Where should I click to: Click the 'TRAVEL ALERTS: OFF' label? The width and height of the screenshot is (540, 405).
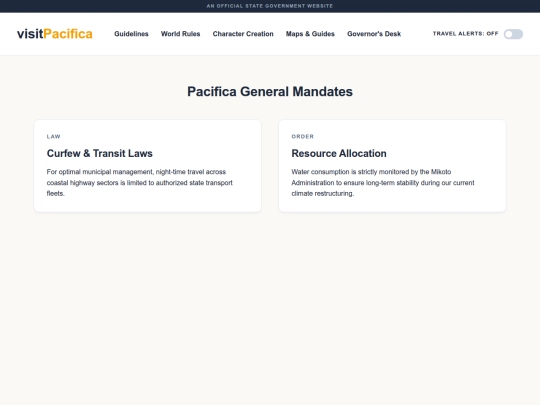point(466,33)
